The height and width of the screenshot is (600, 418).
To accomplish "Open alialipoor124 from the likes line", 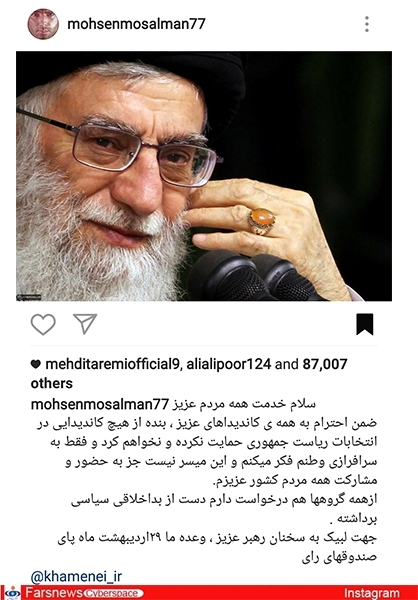I will (229, 364).
